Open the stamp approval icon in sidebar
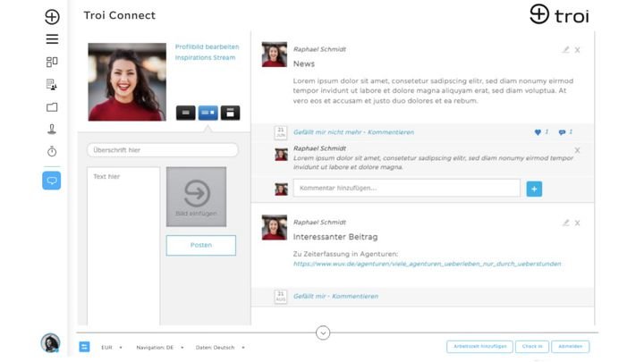 coord(52,130)
